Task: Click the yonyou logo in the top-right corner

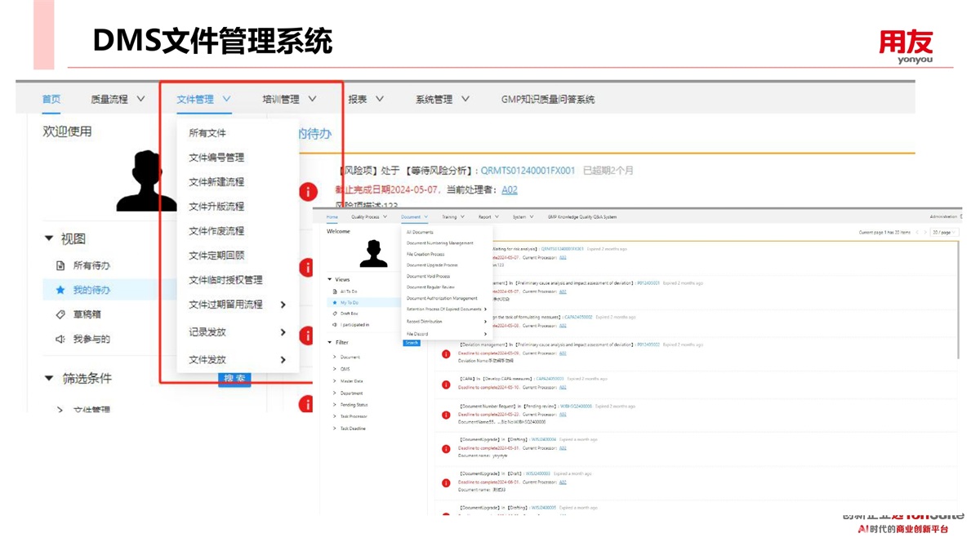Action: tap(906, 46)
